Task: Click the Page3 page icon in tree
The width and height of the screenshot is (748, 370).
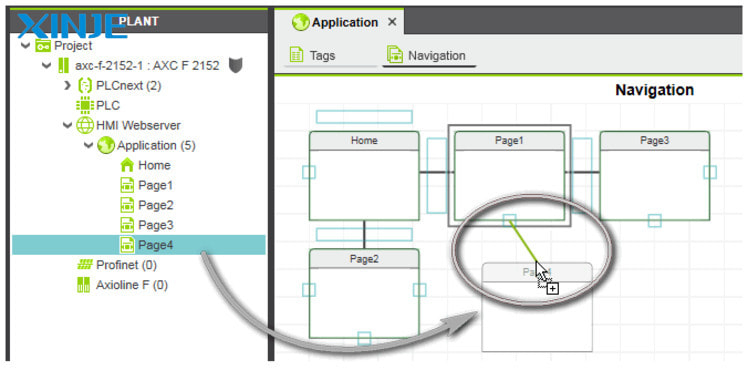Action: (127, 225)
